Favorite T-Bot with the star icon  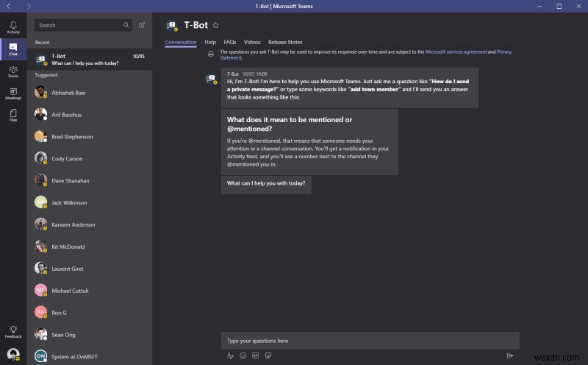[215, 25]
